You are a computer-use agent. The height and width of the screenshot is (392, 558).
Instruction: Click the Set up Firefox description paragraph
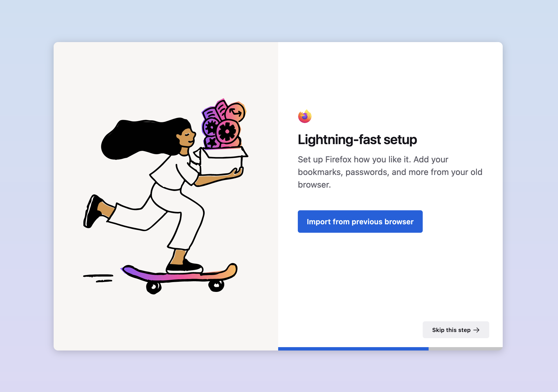390,172
